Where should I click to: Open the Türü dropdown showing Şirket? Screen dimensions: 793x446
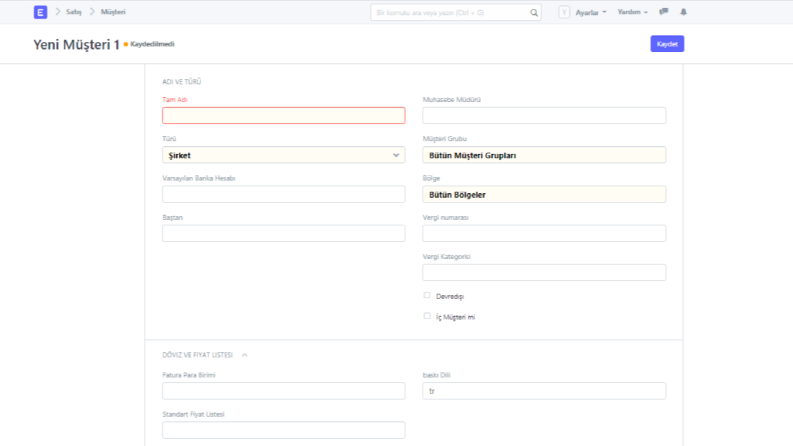(x=284, y=155)
